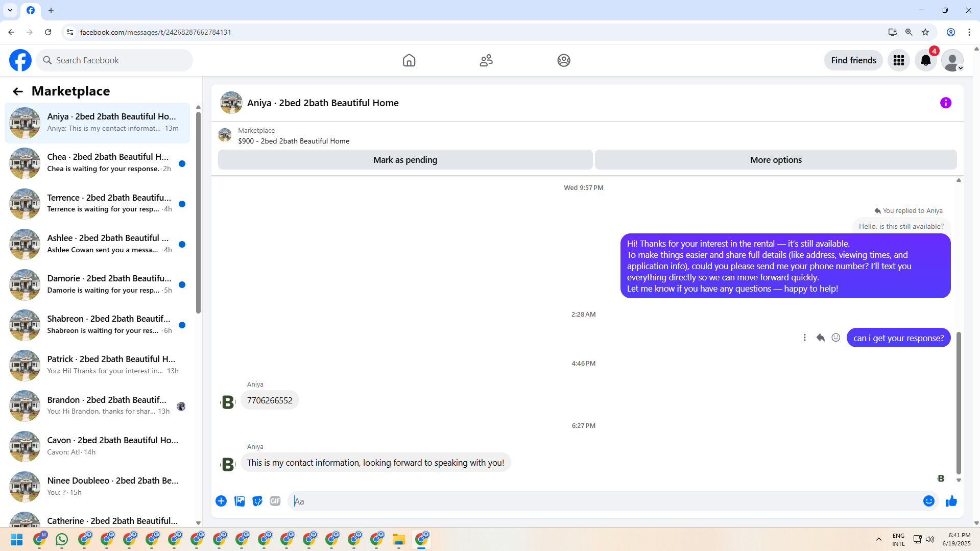Open Damorie's conversation in the list
Image resolution: width=980 pixels, height=551 pixels.
[x=97, y=284]
